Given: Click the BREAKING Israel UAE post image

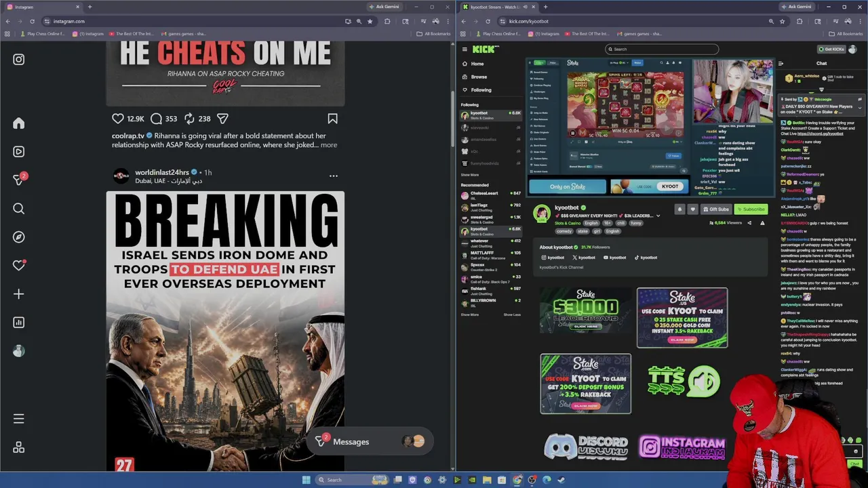Looking at the screenshot, I should (x=225, y=331).
